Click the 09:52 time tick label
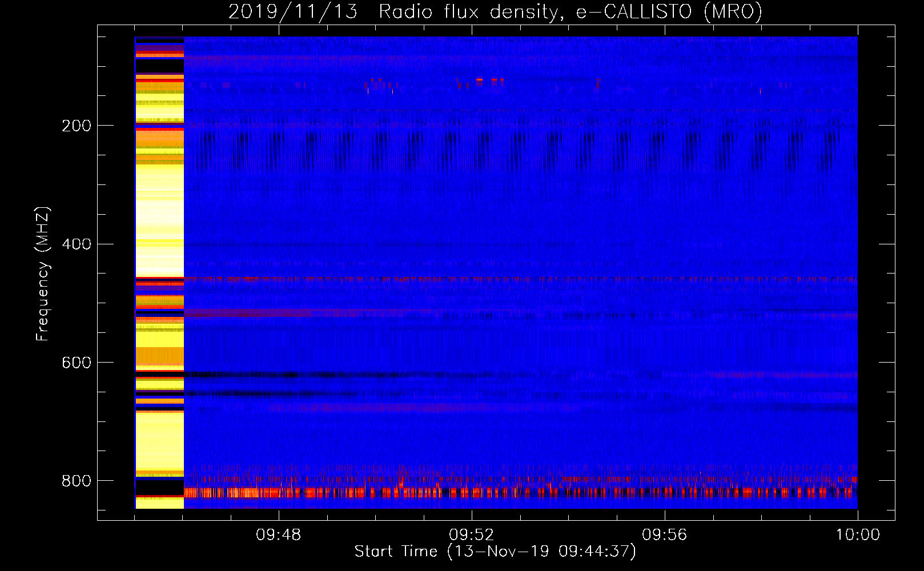This screenshot has height=571, width=924. click(472, 535)
